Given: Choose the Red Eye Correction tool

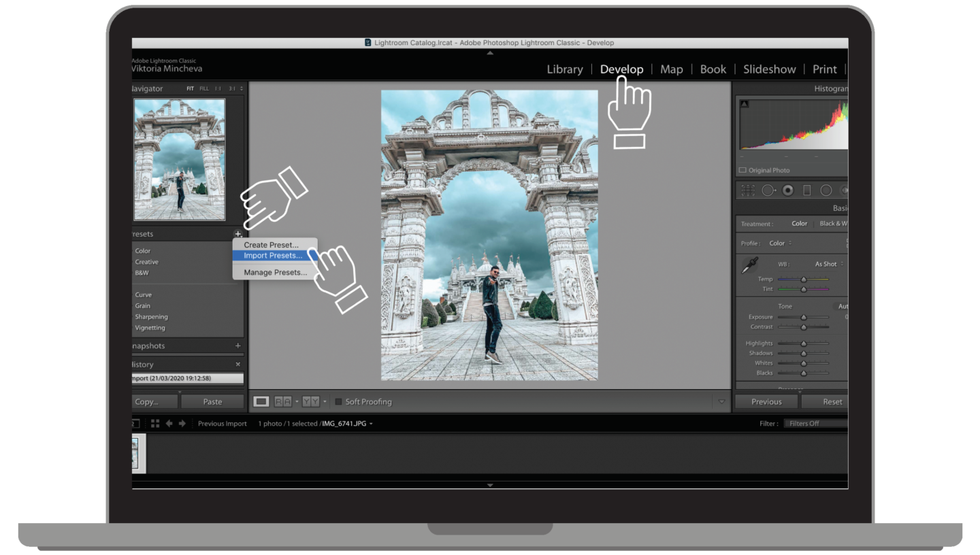Looking at the screenshot, I should 788,191.
